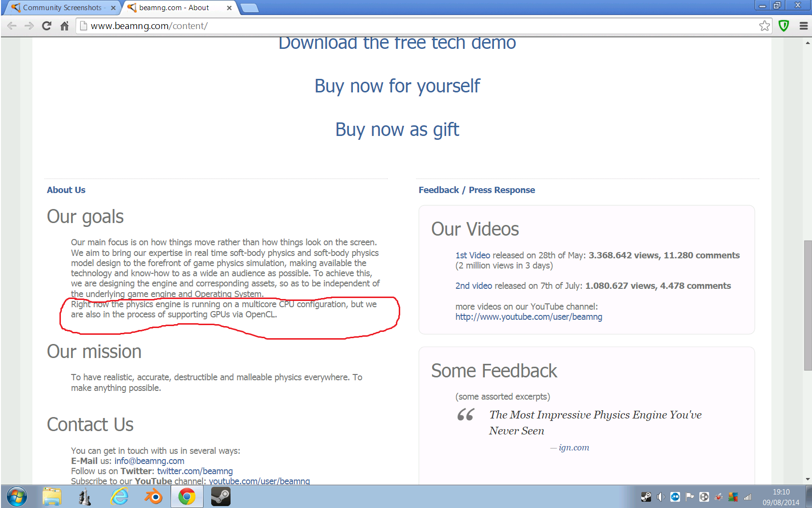Open the browser home page icon

(64, 26)
